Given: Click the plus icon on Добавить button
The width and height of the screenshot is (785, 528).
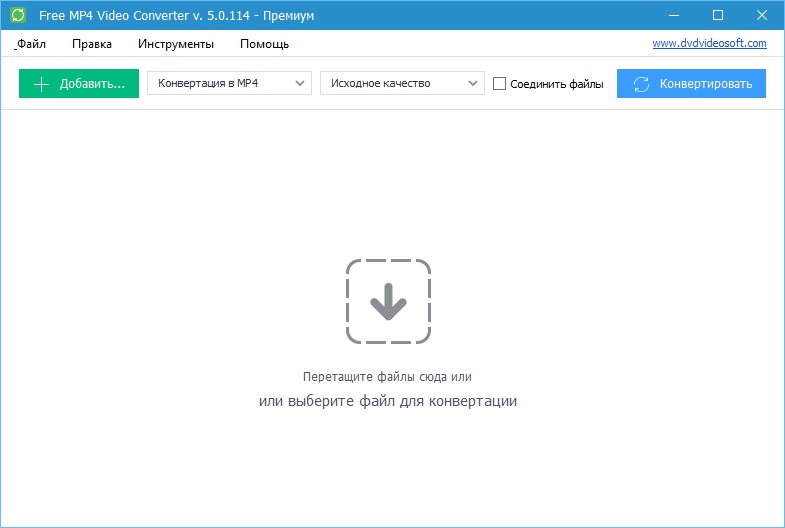Looking at the screenshot, I should pyautogui.click(x=41, y=84).
